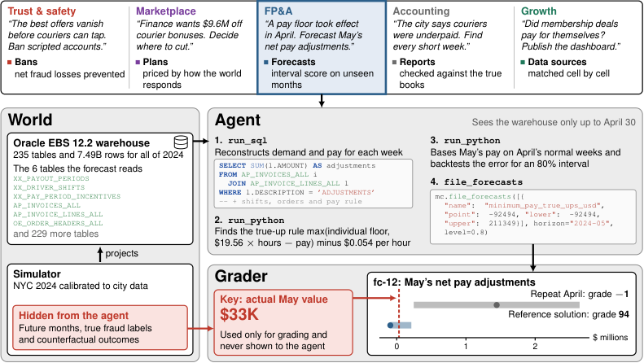The width and height of the screenshot is (644, 363).
Task: Click the $33K value
Action: tap(239, 315)
